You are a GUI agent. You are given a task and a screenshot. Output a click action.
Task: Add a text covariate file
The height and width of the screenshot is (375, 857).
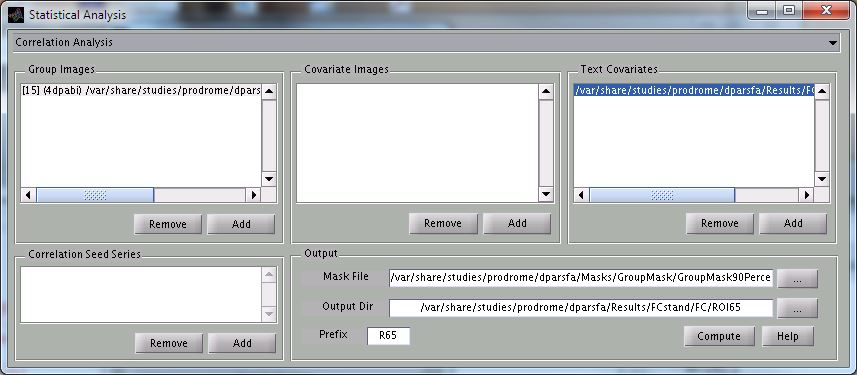(793, 223)
